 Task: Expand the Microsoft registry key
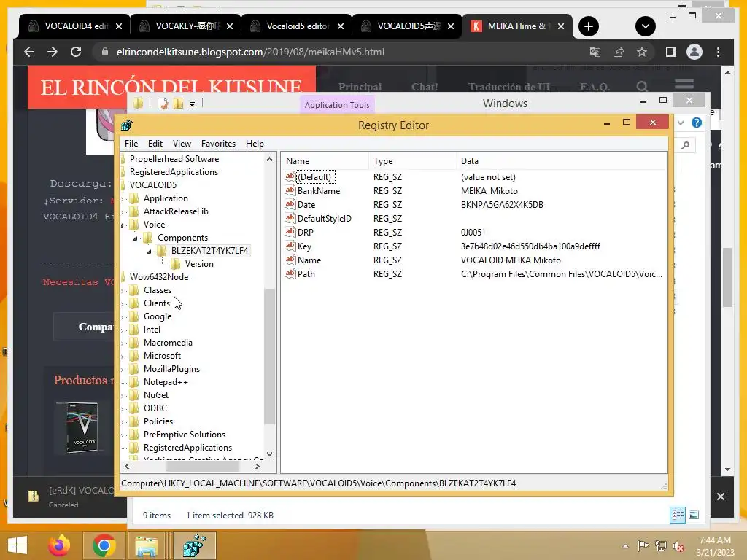click(x=123, y=356)
